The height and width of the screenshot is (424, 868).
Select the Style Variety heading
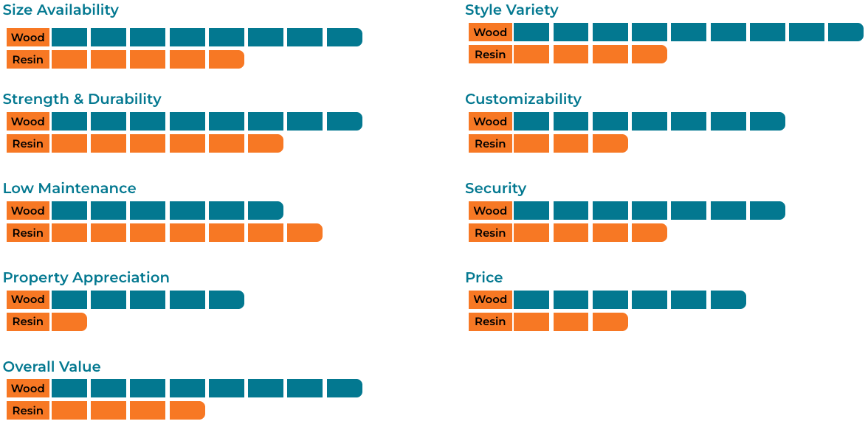(x=512, y=10)
